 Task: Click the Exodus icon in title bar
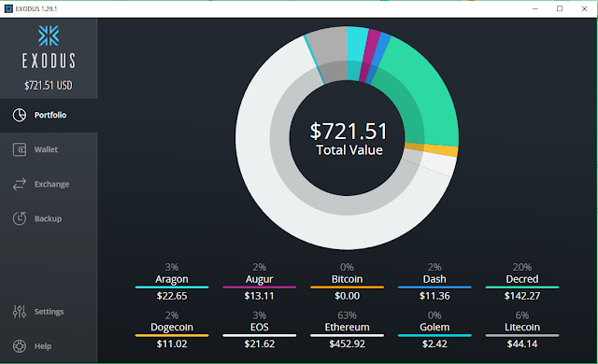coord(8,8)
